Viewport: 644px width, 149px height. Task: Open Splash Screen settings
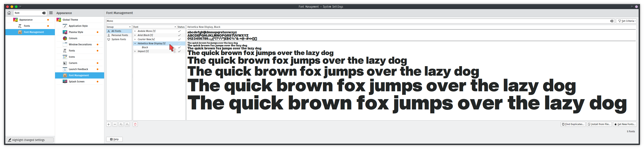pyautogui.click(x=77, y=81)
